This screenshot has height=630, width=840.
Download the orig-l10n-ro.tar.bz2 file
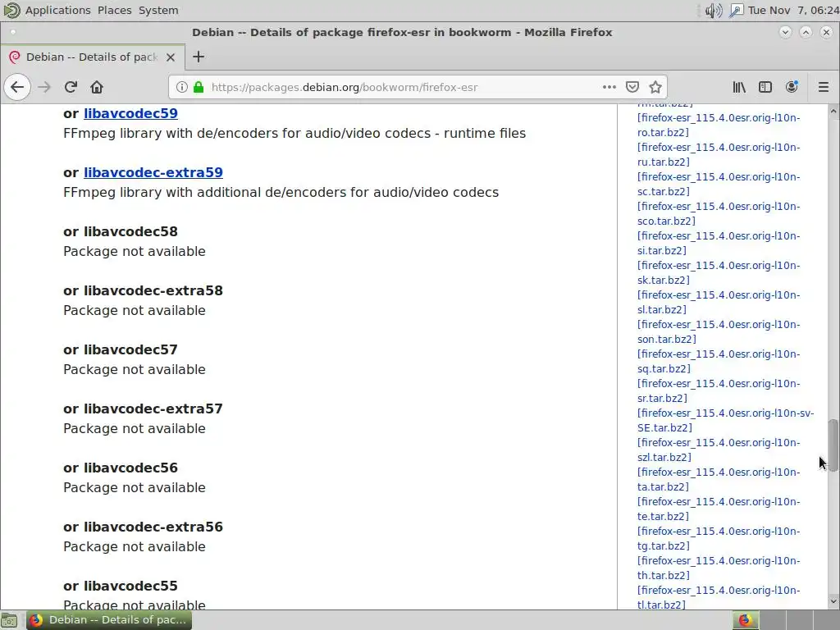[x=719, y=125]
